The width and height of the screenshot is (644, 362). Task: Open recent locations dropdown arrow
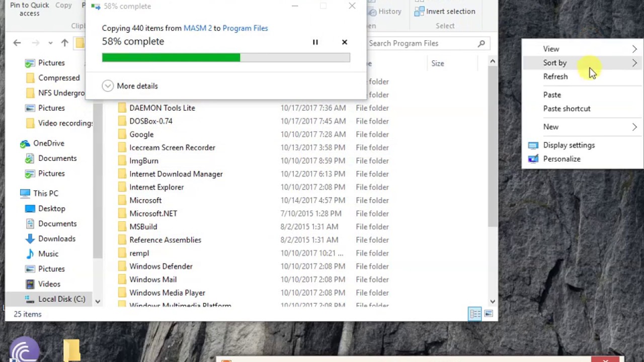(50, 43)
